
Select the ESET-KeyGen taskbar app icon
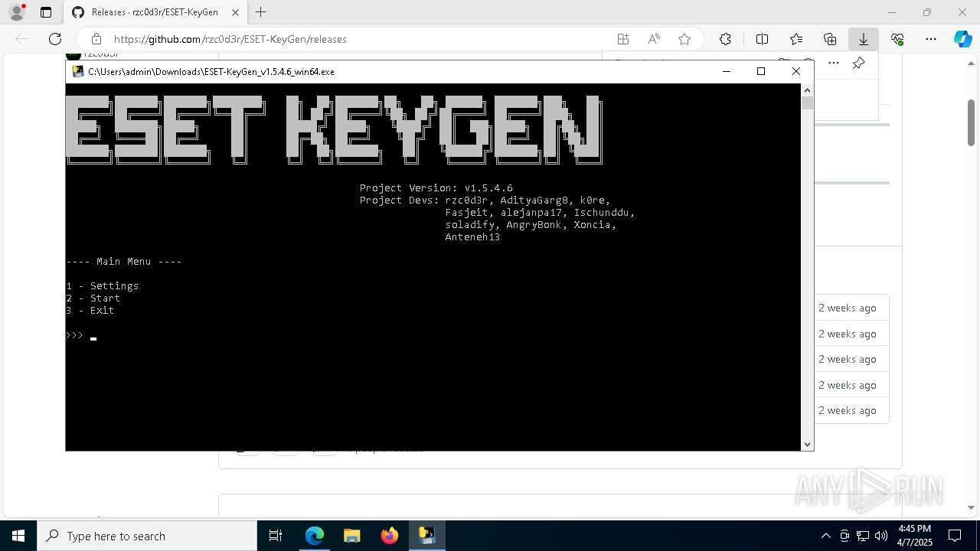coord(426,536)
